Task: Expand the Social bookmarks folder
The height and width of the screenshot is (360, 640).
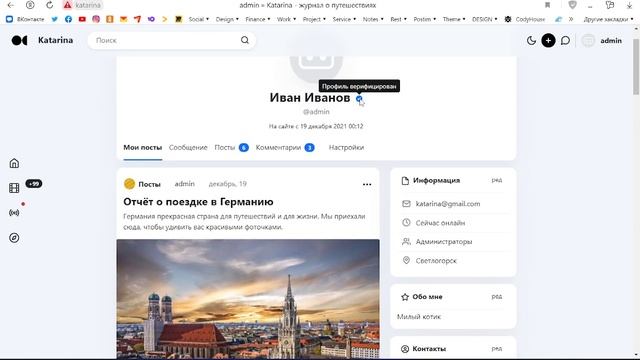Action: tap(198, 19)
